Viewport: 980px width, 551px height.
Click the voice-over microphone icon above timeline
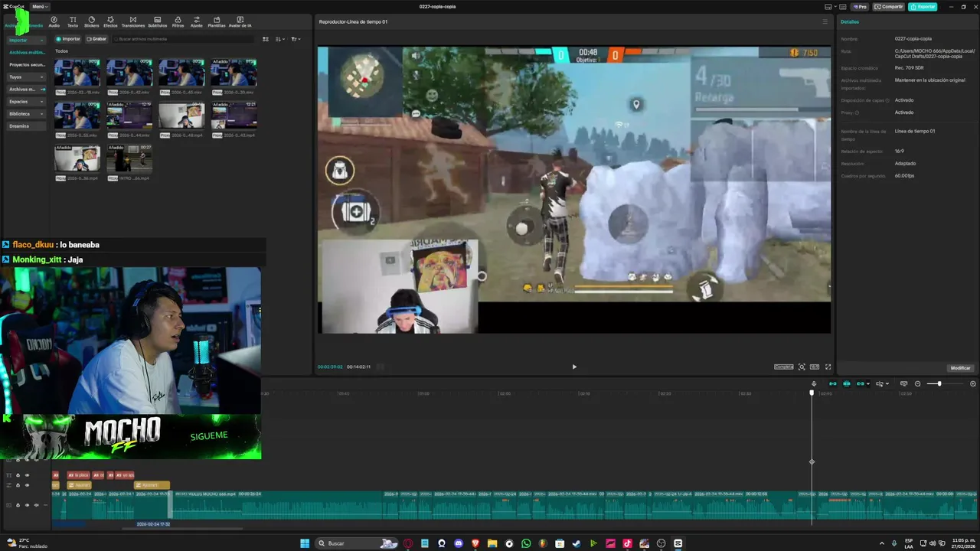pyautogui.click(x=814, y=383)
